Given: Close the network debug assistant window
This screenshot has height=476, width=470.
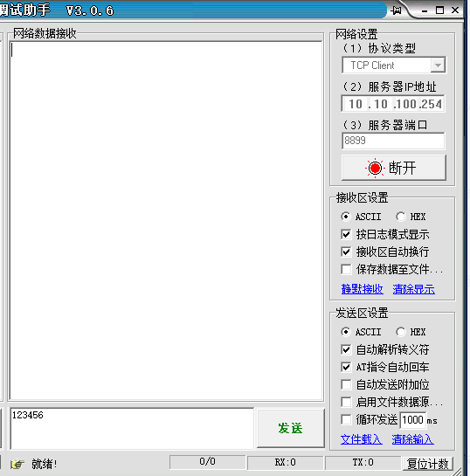Looking at the screenshot, I should [455, 10].
